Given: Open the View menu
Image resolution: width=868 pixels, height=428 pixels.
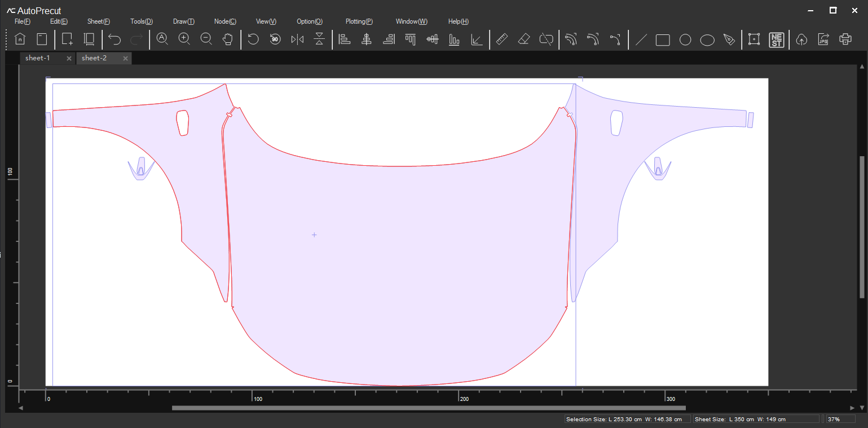Looking at the screenshot, I should 266,21.
